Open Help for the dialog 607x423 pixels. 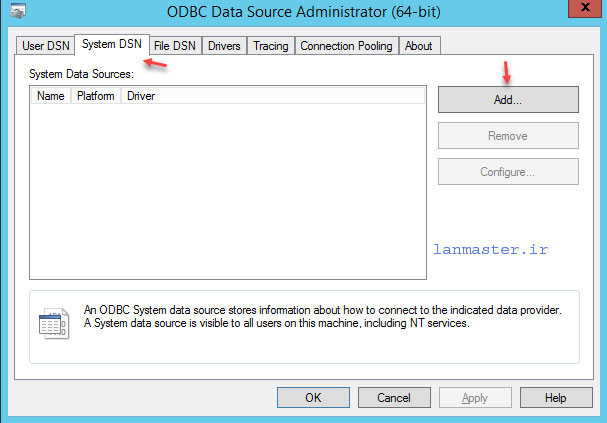point(556,397)
